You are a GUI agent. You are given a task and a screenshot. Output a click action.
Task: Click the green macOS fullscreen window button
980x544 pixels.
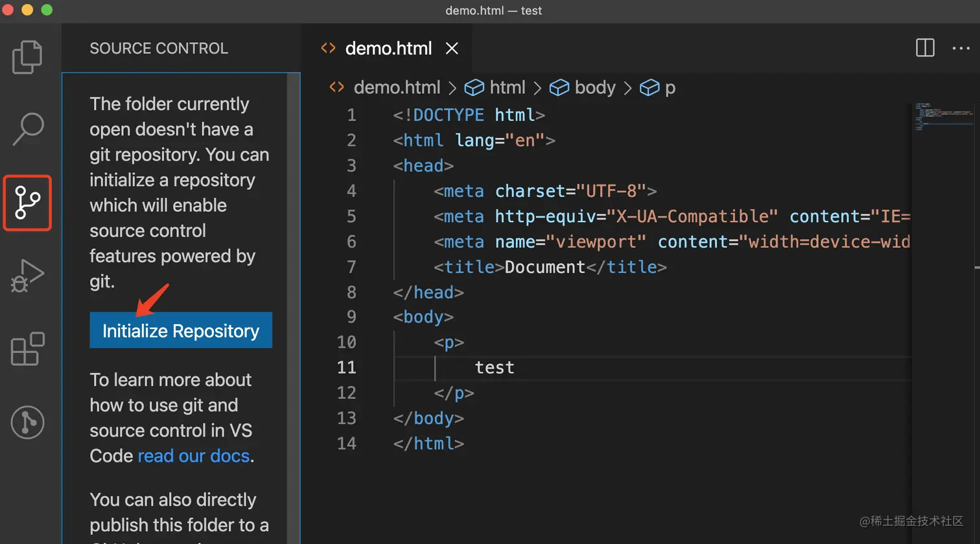47,10
